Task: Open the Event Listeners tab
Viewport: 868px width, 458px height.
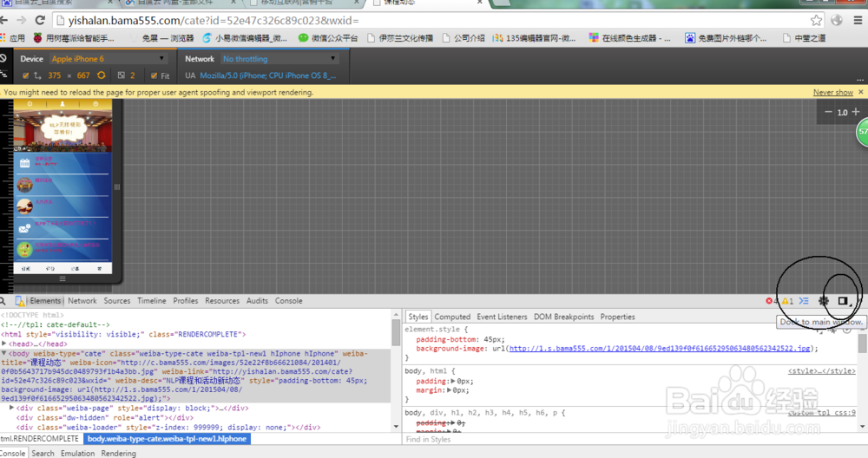Action: [502, 317]
